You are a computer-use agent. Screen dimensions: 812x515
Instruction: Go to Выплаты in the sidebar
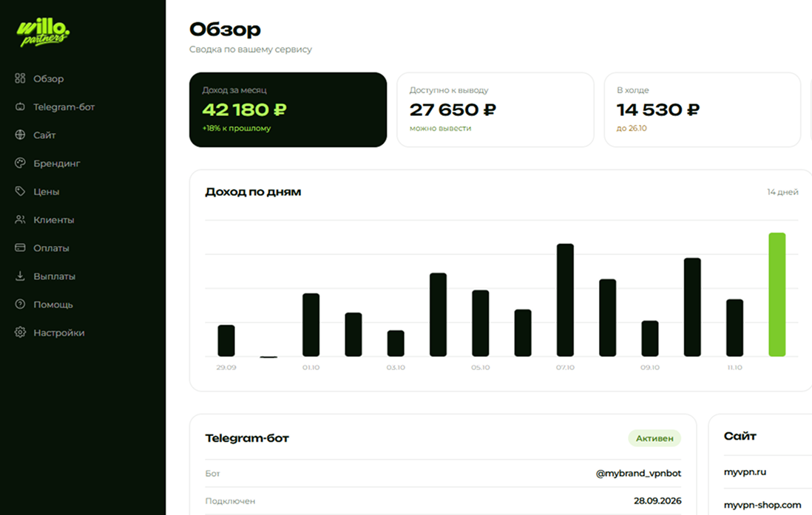point(55,276)
